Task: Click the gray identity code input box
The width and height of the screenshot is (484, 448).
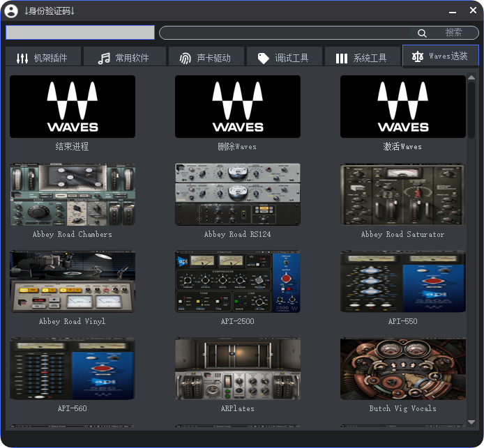Action: pos(80,32)
